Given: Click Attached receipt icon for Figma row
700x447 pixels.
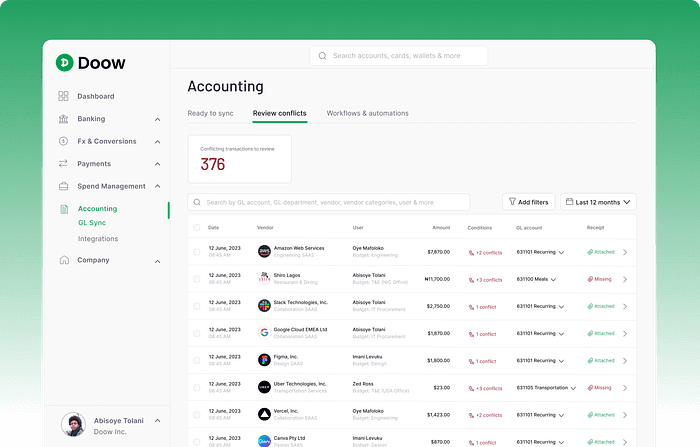Looking at the screenshot, I should click(590, 360).
